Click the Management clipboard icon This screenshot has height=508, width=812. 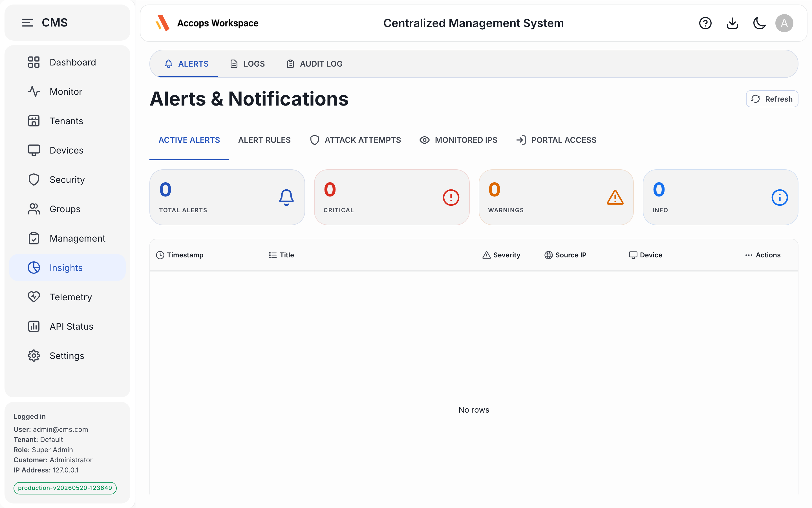(34, 238)
